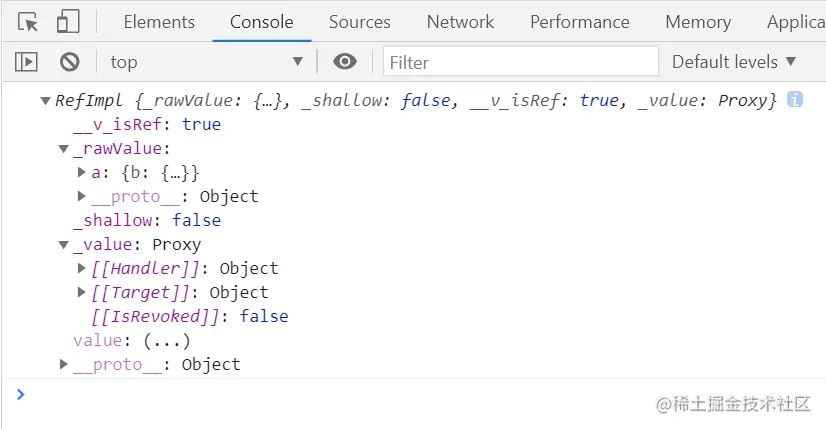Click the value: (...) getter to evaluate
This screenshot has width=826, height=429.
[167, 341]
